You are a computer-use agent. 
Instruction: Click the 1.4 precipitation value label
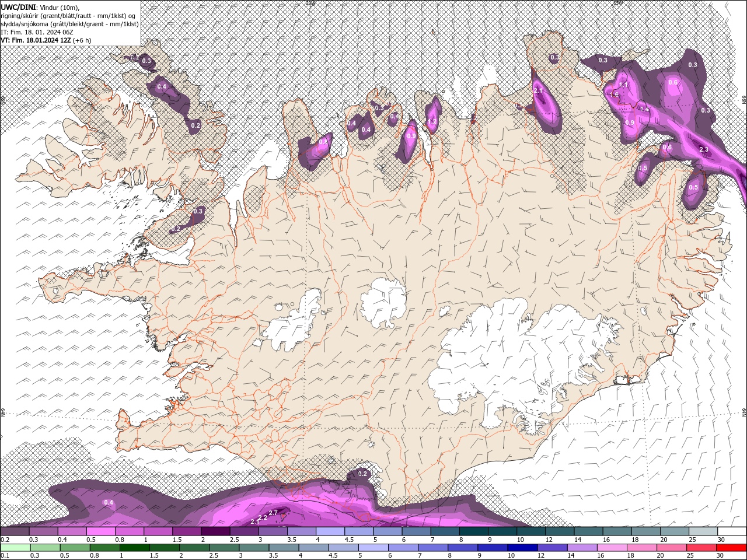(644, 108)
